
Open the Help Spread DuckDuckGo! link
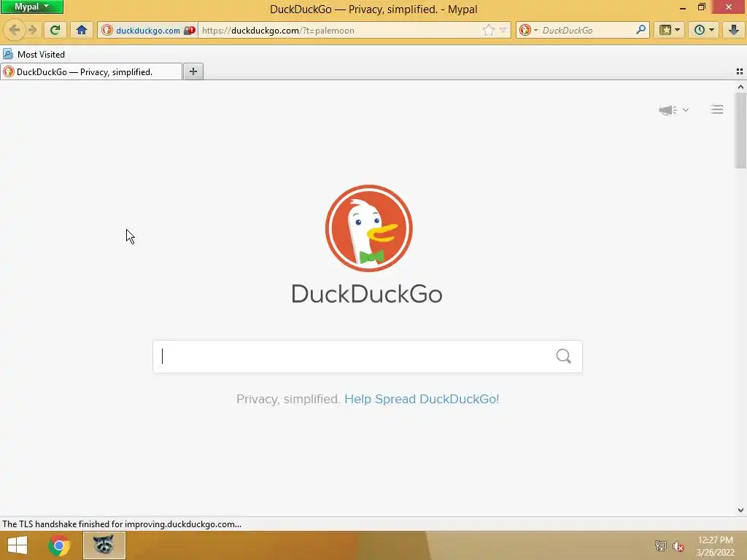coord(422,399)
